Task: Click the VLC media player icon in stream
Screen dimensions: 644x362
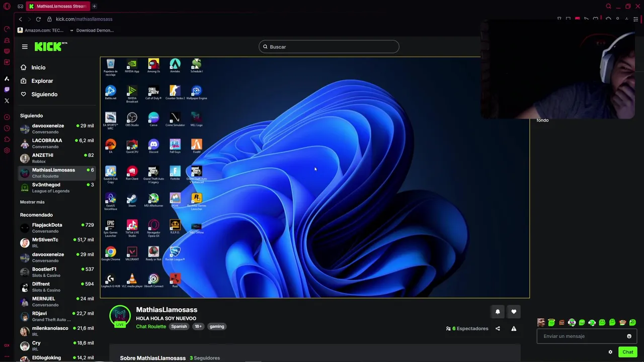Action: 132,281
